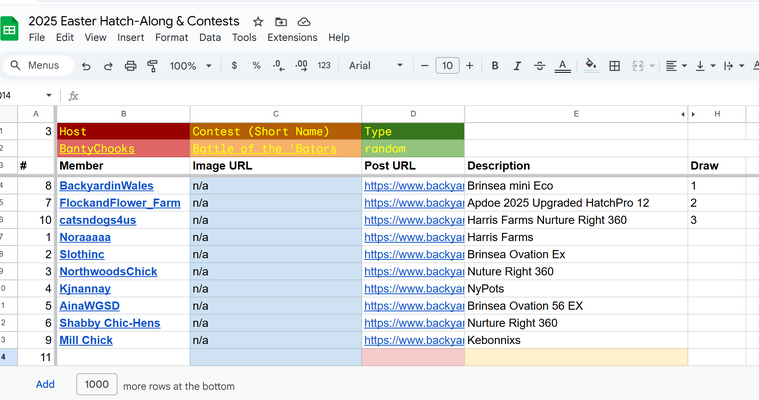Decrease decimal places

tap(278, 65)
